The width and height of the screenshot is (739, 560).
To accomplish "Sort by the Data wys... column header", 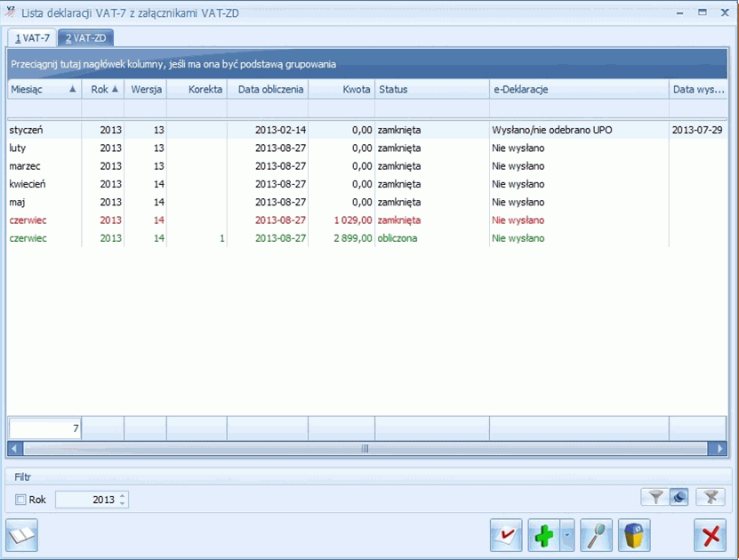I will tap(698, 89).
